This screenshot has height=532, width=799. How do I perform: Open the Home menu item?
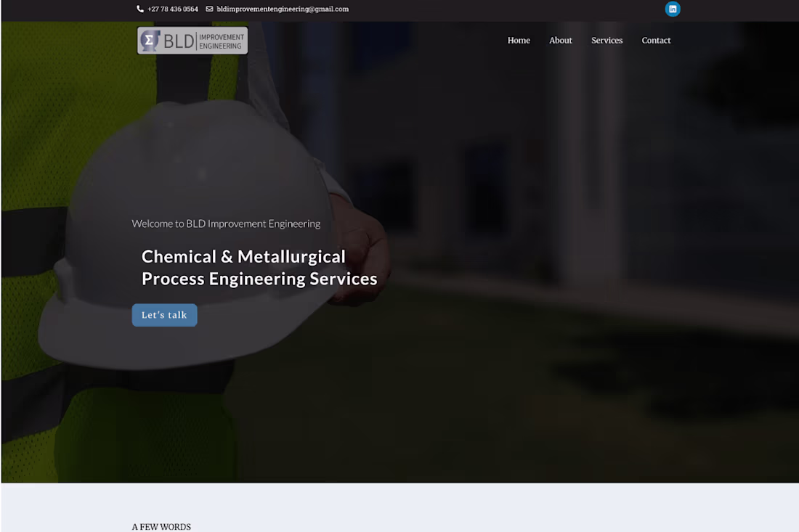click(x=519, y=40)
